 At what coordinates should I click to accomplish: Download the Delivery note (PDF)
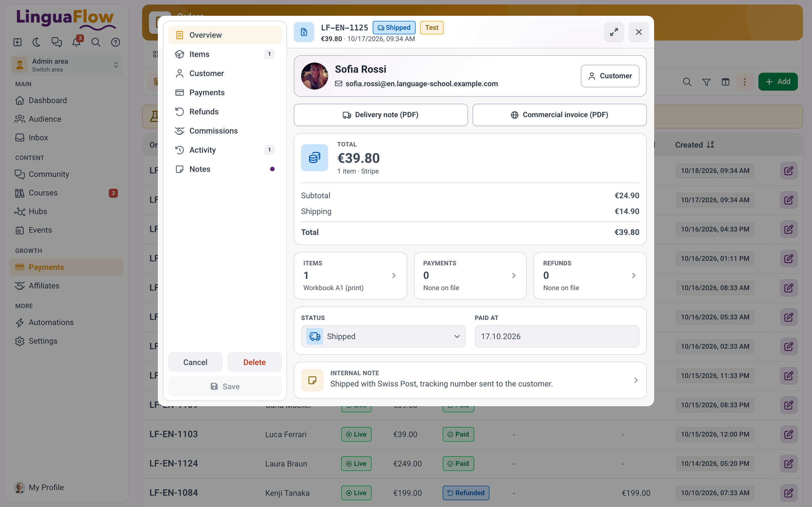pyautogui.click(x=381, y=115)
